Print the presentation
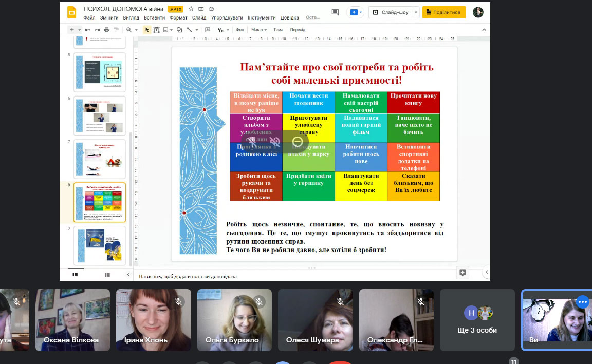592x364 pixels. tap(107, 30)
